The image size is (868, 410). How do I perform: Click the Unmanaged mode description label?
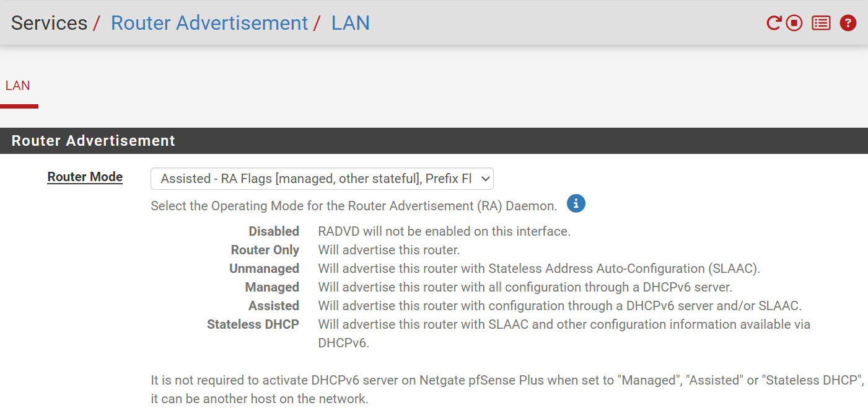[x=264, y=269]
